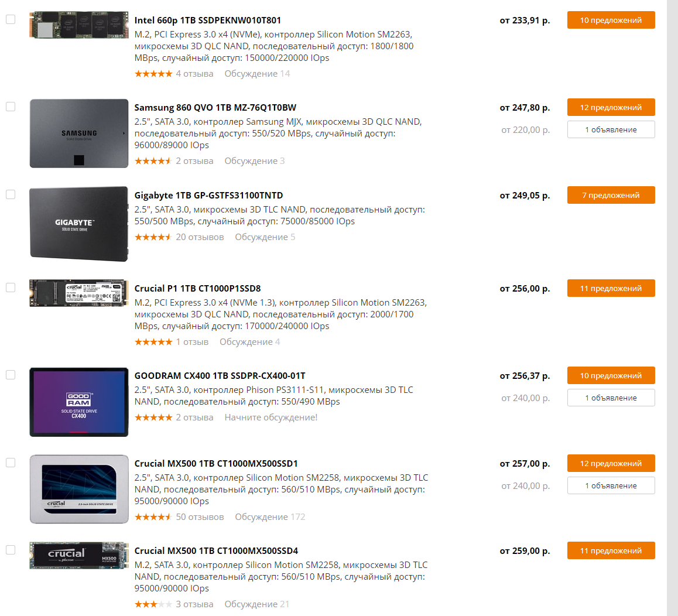Open the 1 объявление button for Samsung 860 QVO
678x616 pixels.
point(611,130)
